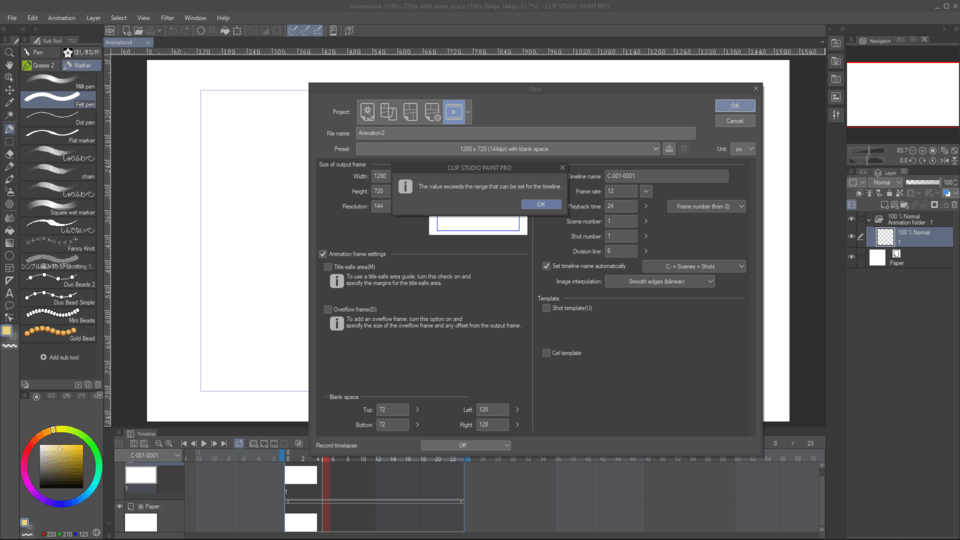Open the Filter menu

[x=167, y=18]
